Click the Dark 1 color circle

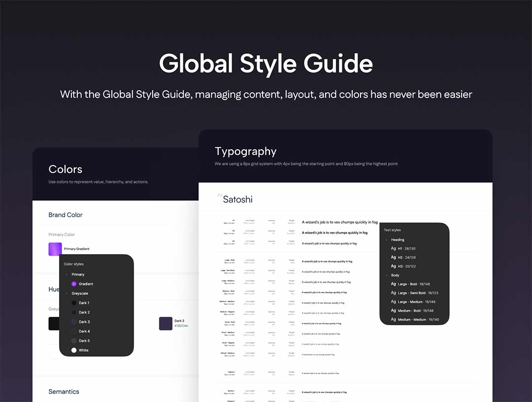coord(74,303)
